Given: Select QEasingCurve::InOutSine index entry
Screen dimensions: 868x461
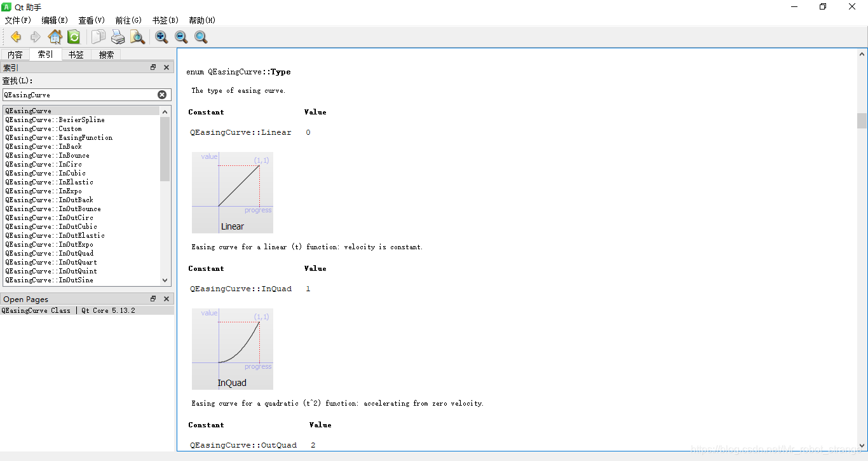Looking at the screenshot, I should 82,280.
